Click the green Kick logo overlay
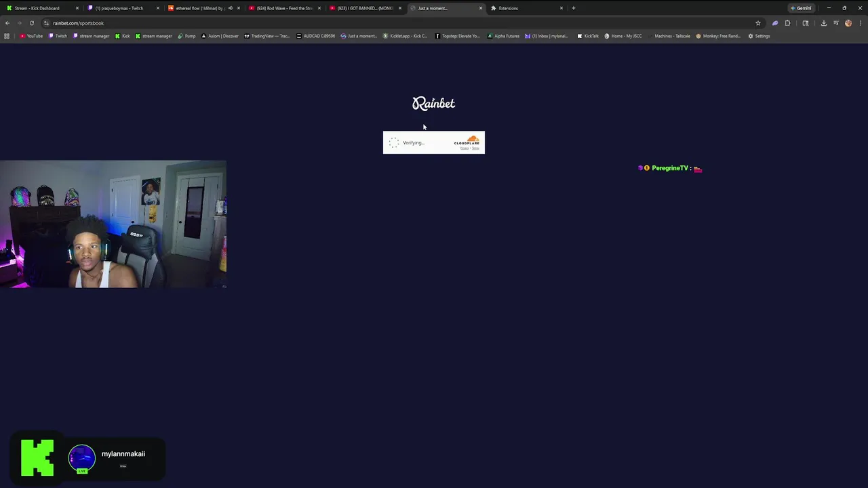 [37, 458]
